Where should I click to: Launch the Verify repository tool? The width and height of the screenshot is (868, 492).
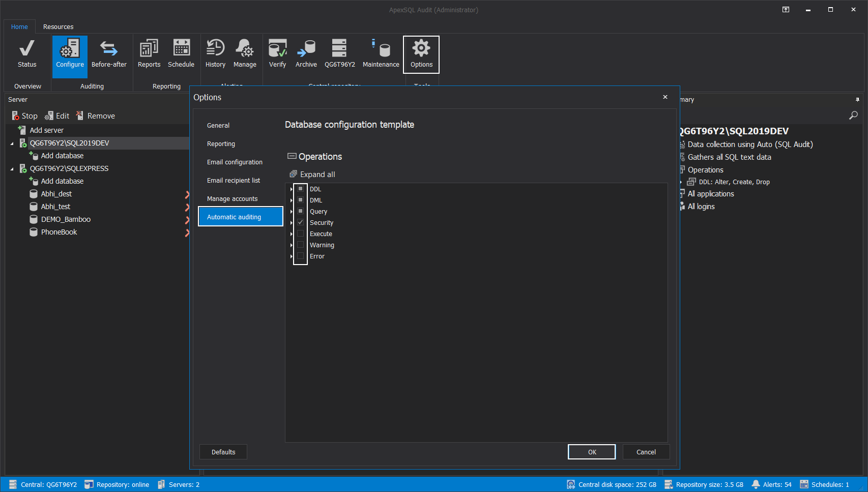[x=277, y=54]
